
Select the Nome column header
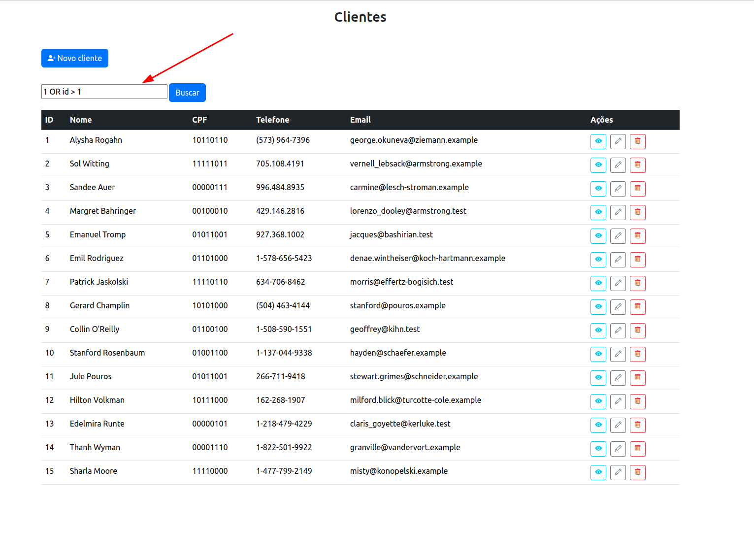point(81,120)
